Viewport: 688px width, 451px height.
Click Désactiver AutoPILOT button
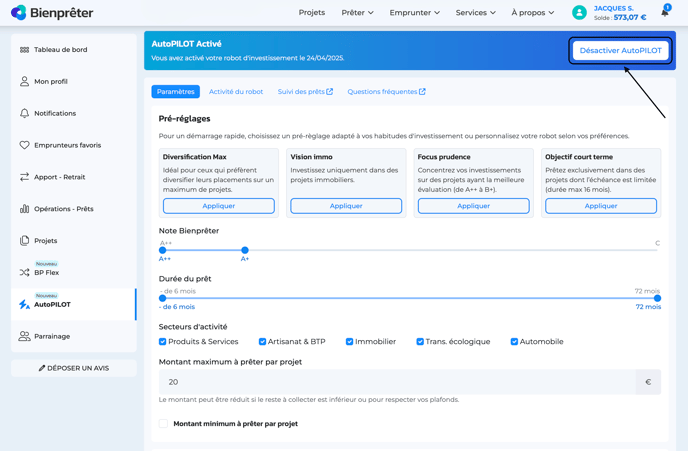(620, 50)
